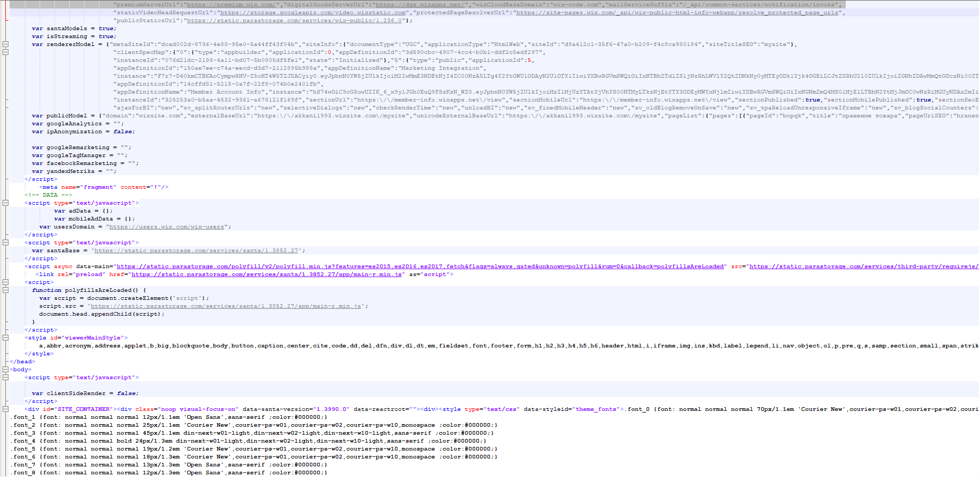980x477 pixels.
Task: Click the '.font_8' CSS rule line
Action: pyautogui.click(x=169, y=473)
